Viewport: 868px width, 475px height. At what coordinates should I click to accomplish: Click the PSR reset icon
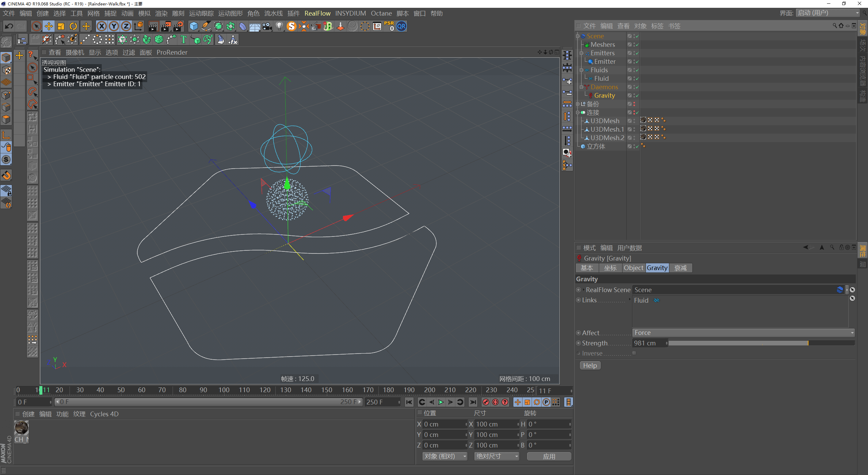coord(389,26)
